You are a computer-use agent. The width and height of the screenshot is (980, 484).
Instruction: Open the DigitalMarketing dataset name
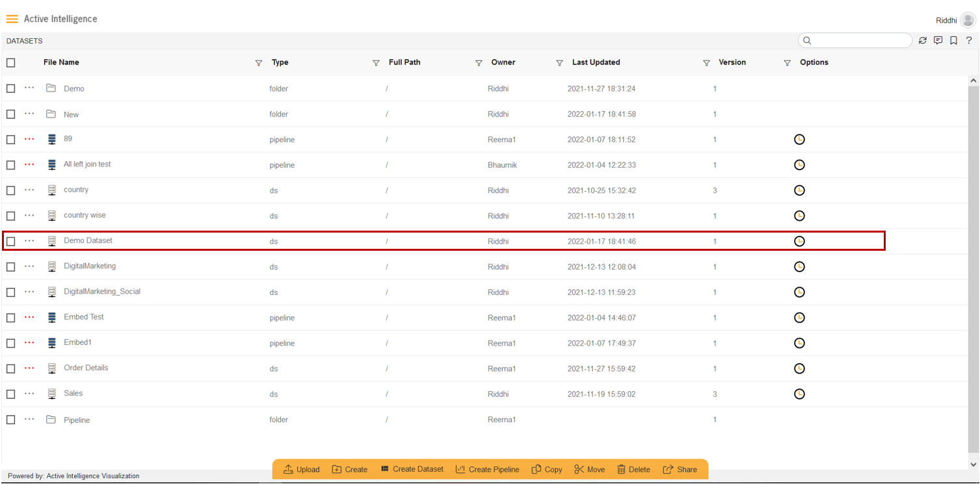[90, 266]
